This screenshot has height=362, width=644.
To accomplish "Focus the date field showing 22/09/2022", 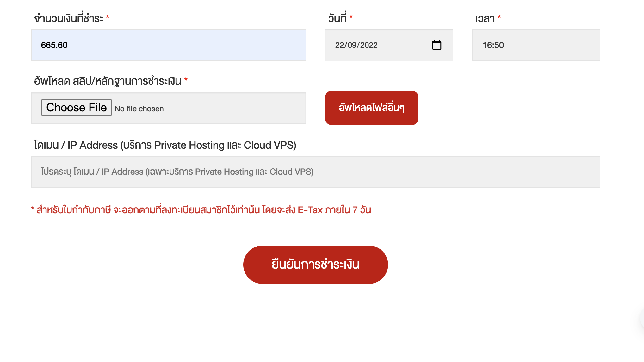I will [389, 45].
